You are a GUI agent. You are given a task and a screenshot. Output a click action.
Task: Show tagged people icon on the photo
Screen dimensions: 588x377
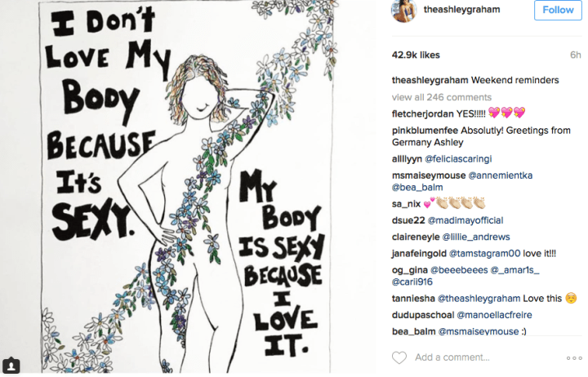[11, 365]
